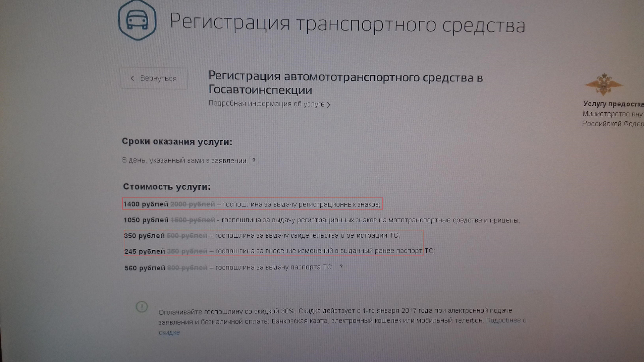Click the car hexagon icon
Image resolution: width=644 pixels, height=362 pixels.
[x=137, y=21]
